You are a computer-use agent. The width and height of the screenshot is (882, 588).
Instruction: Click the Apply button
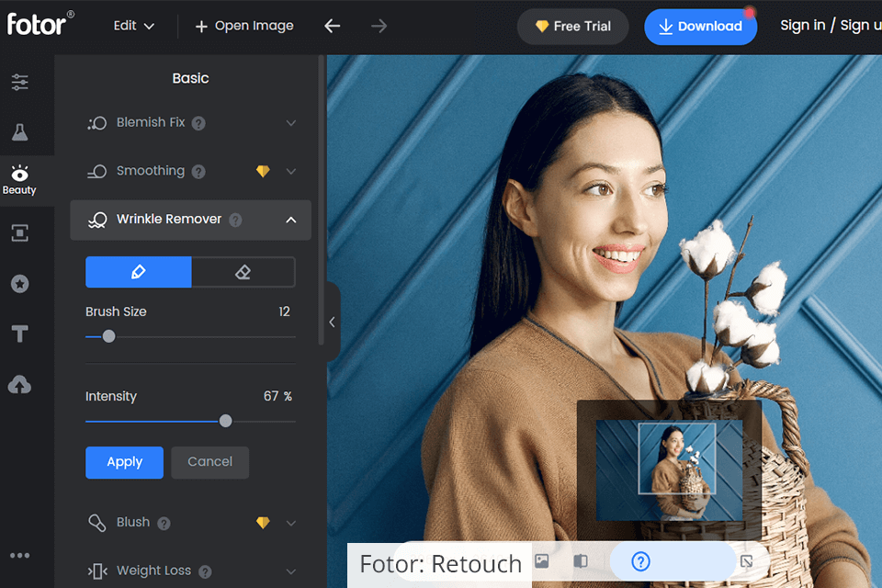pos(124,462)
